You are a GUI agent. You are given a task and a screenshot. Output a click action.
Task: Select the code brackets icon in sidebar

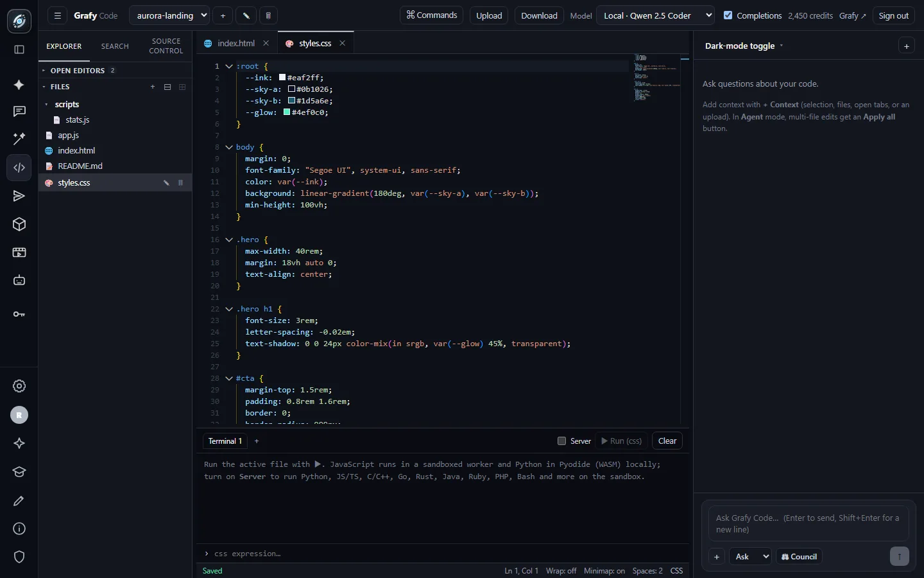tap(19, 168)
